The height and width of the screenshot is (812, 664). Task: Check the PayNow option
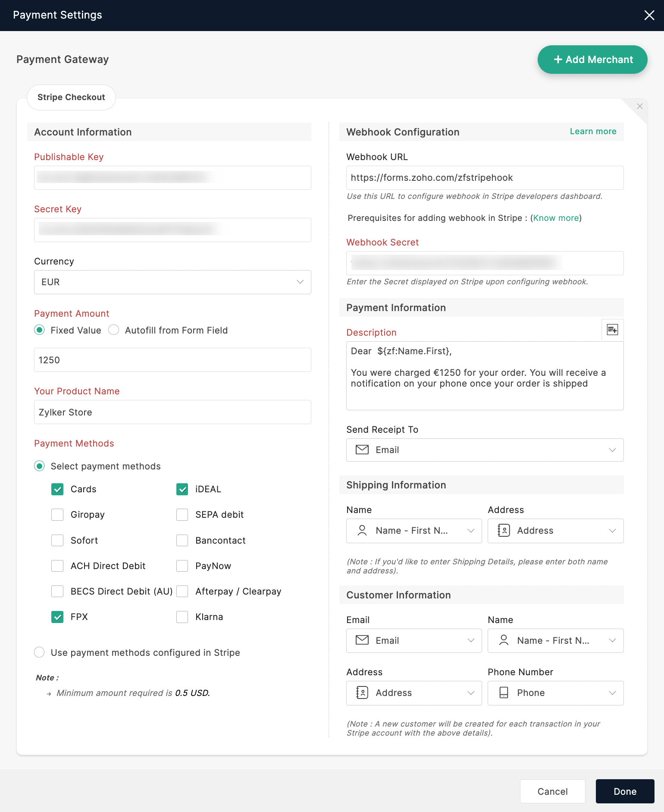point(182,566)
